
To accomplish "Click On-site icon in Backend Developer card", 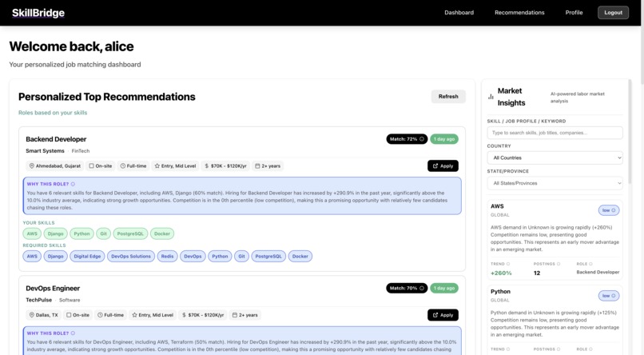I will (x=92, y=166).
